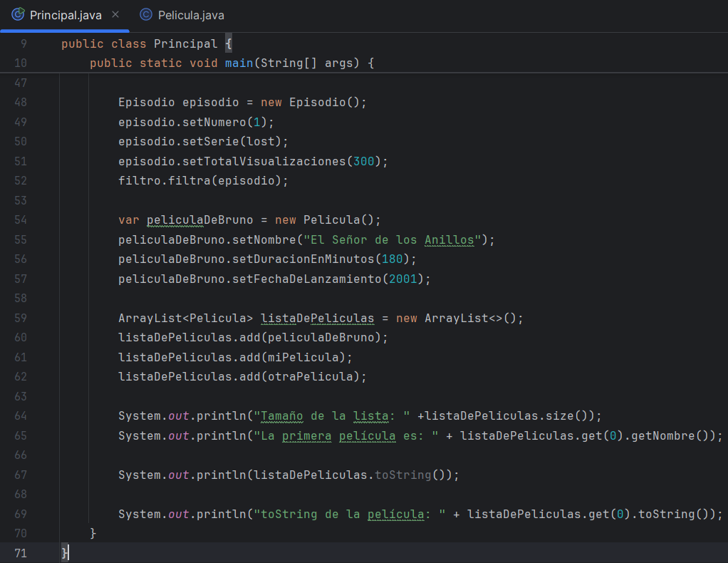Click the setSerie(lost) call

click(232, 142)
